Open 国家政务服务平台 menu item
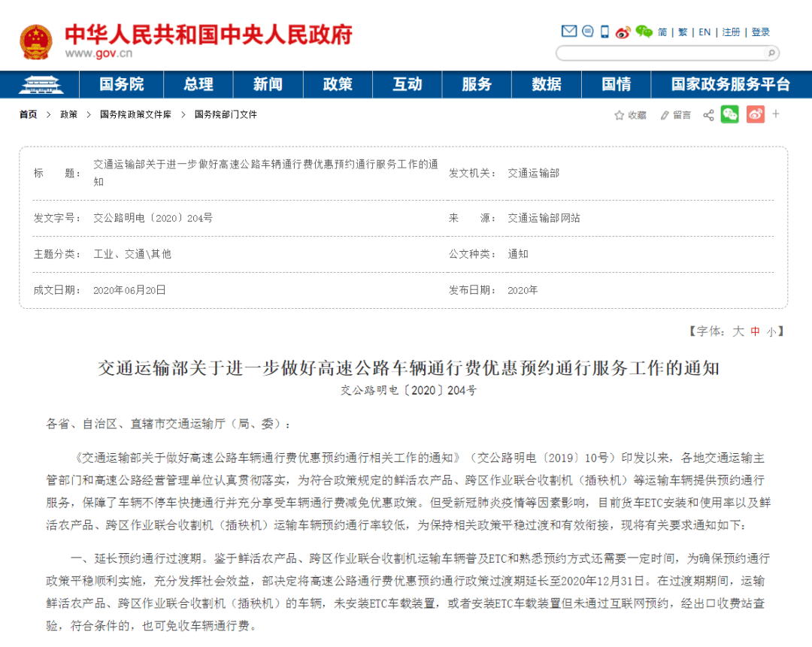 click(x=731, y=84)
